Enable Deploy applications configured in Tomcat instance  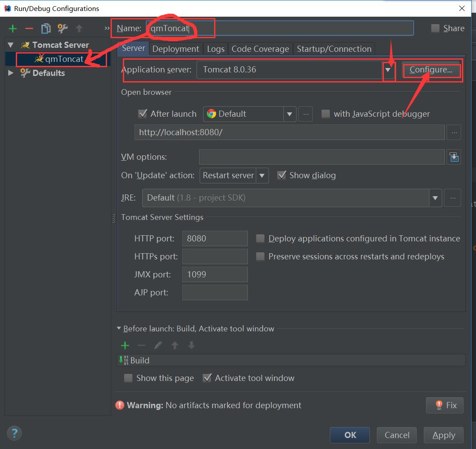pos(260,238)
